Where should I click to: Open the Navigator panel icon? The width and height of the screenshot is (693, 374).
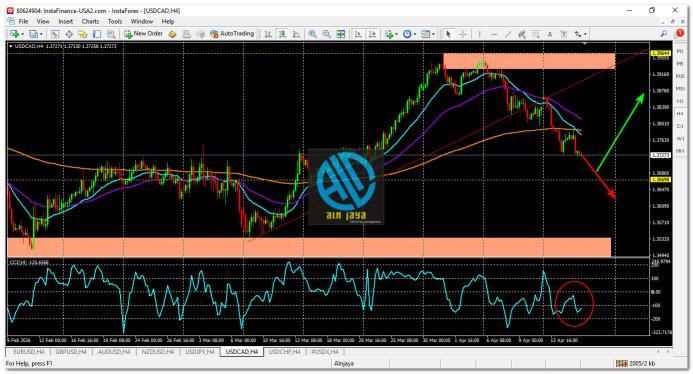point(83,34)
